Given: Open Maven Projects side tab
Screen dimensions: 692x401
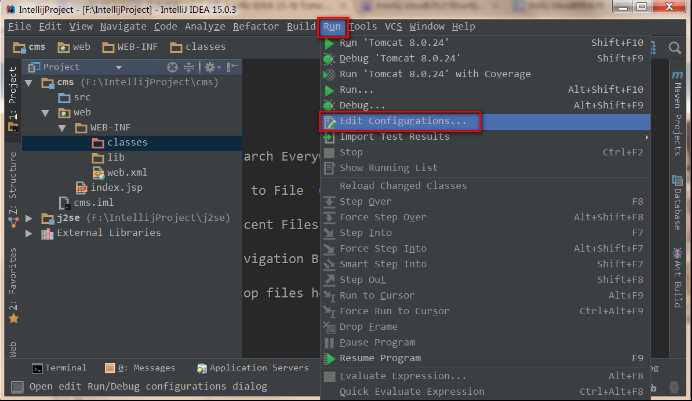Looking at the screenshot, I should coord(677,113).
